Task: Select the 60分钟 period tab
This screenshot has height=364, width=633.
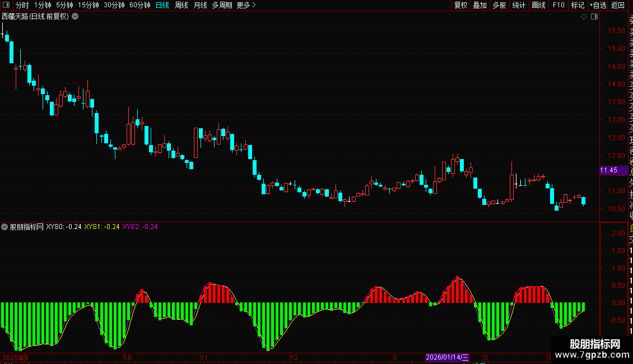Action: pos(139,5)
